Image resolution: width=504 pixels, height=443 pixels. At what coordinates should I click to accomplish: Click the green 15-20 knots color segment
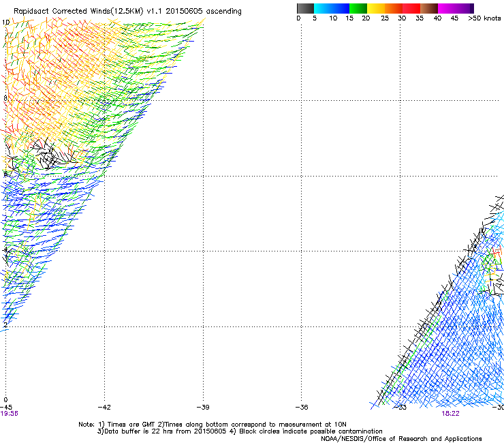click(x=358, y=8)
